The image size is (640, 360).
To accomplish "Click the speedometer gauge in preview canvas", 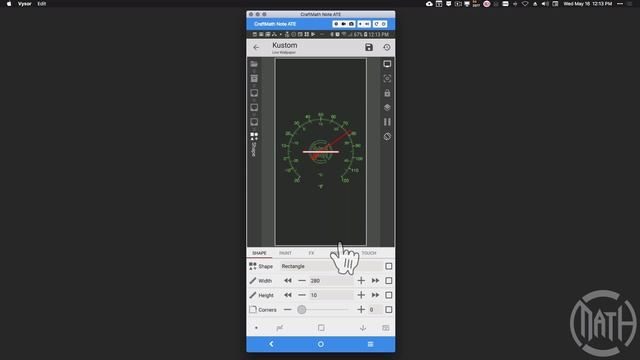I will [x=321, y=151].
